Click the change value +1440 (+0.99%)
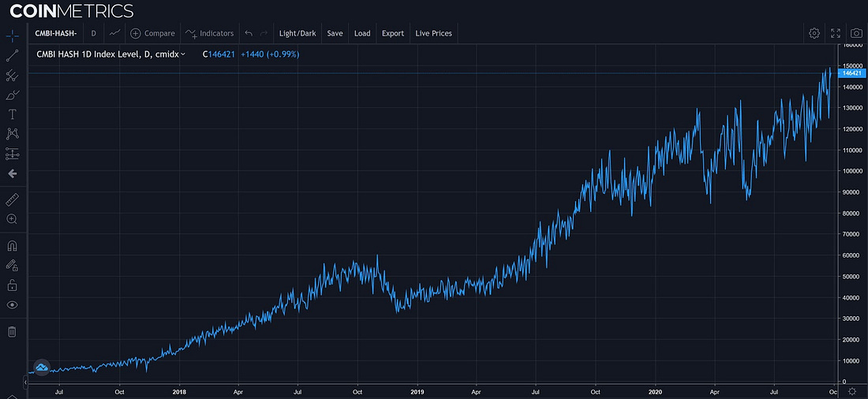Image resolution: width=868 pixels, height=399 pixels. pos(270,54)
